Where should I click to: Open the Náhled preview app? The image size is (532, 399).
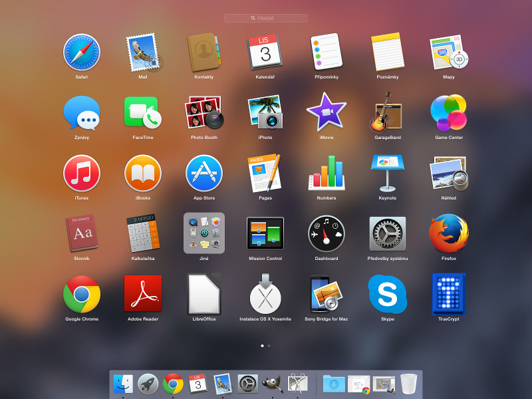(448, 173)
